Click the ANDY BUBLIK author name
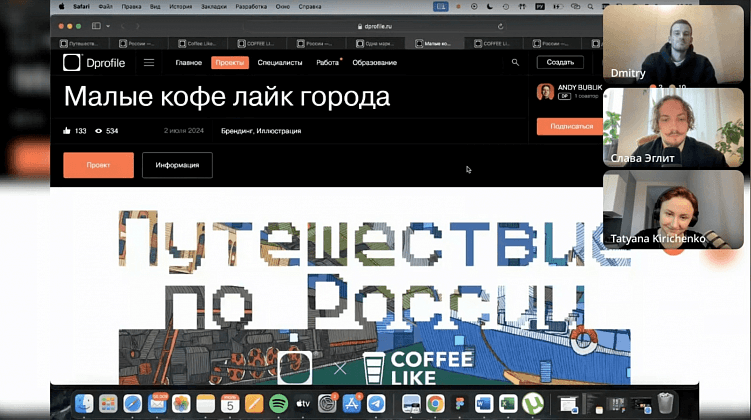The height and width of the screenshot is (420, 751). click(580, 88)
